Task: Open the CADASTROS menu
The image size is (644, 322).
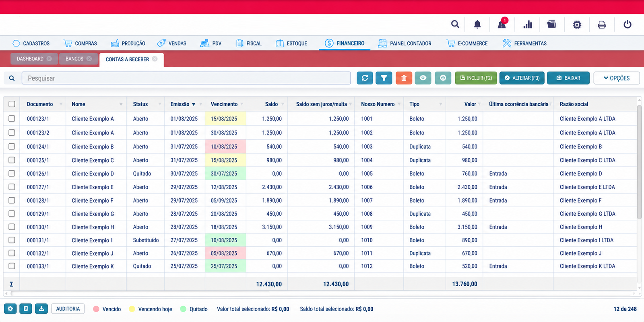Action: pyautogui.click(x=31, y=43)
